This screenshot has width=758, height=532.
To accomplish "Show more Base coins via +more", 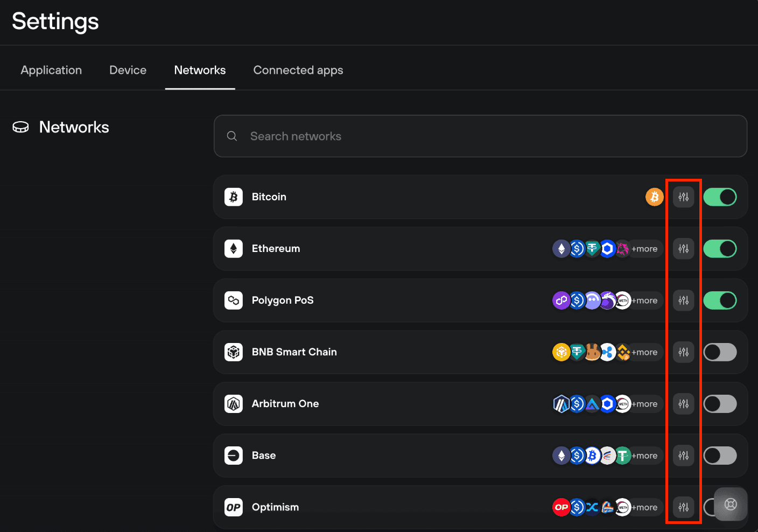I will pyautogui.click(x=644, y=456).
